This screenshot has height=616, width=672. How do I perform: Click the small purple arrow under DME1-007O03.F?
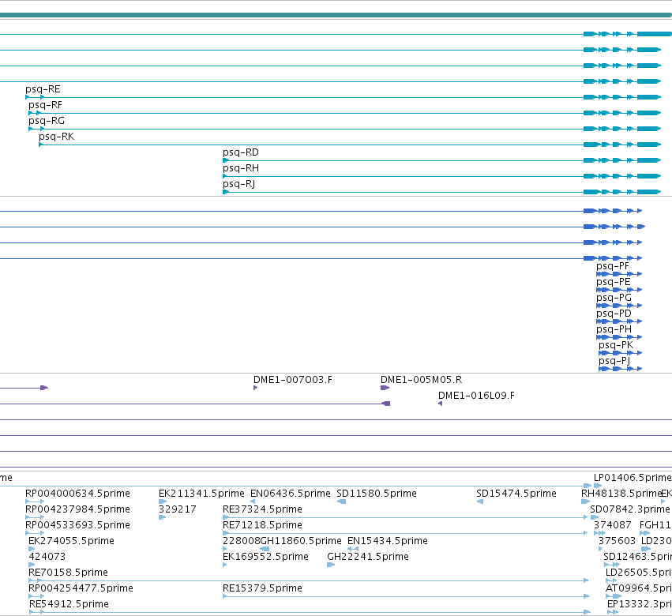pos(255,388)
